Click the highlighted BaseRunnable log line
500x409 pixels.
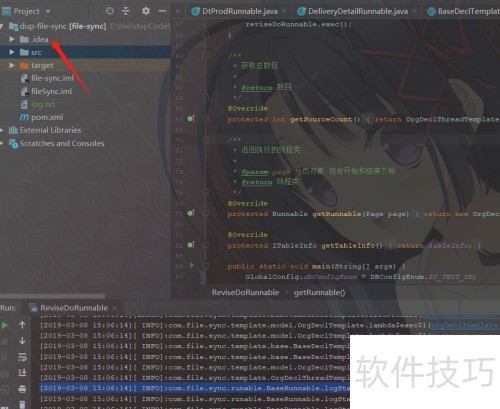point(195,388)
